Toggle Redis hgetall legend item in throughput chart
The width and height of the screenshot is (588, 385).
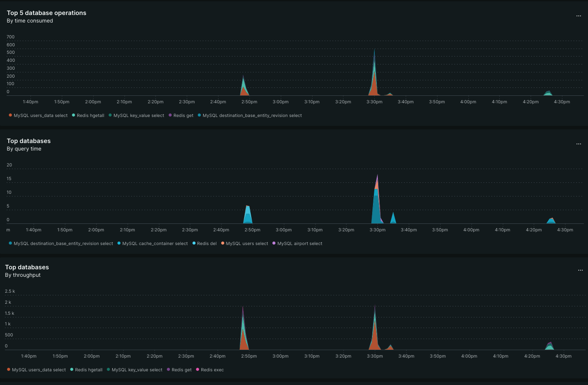point(86,370)
